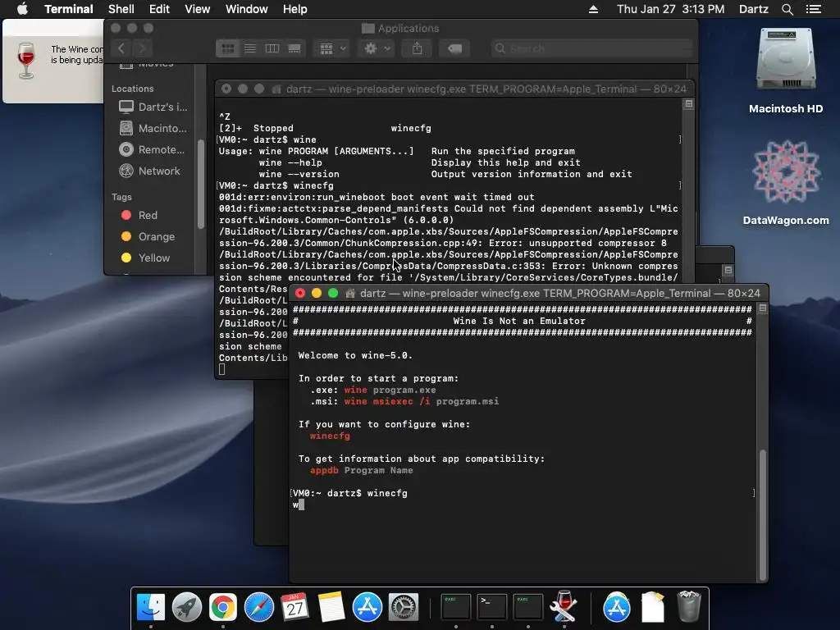Screen dimensions: 840x630
Task: Open the document stack in the Dock
Action: coord(652,607)
